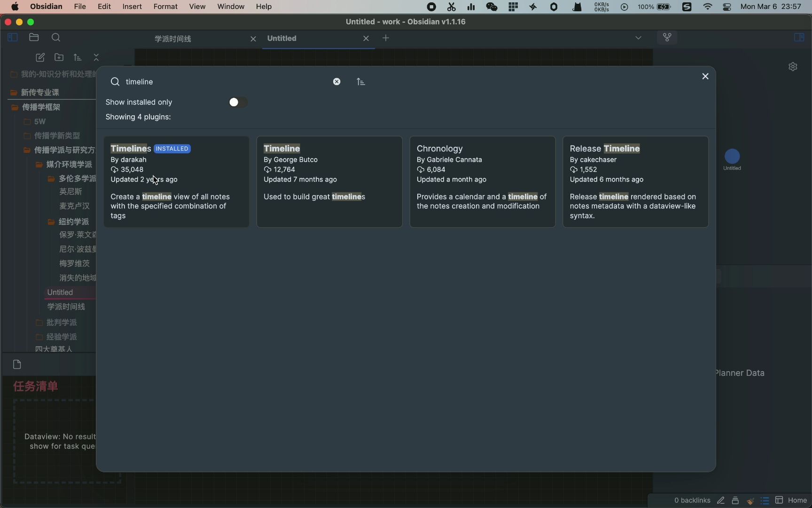Image resolution: width=812 pixels, height=508 pixels.
Task: Open graph settings gear icon
Action: tap(793, 67)
